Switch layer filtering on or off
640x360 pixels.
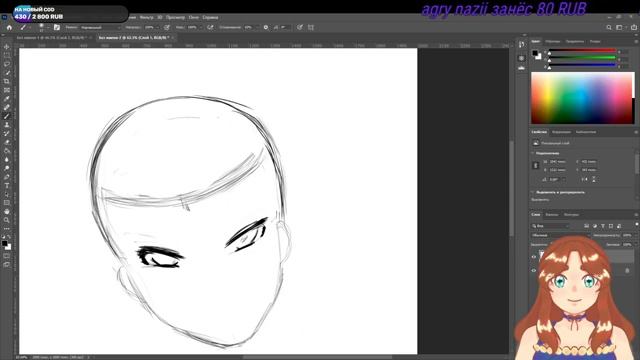coord(637,224)
